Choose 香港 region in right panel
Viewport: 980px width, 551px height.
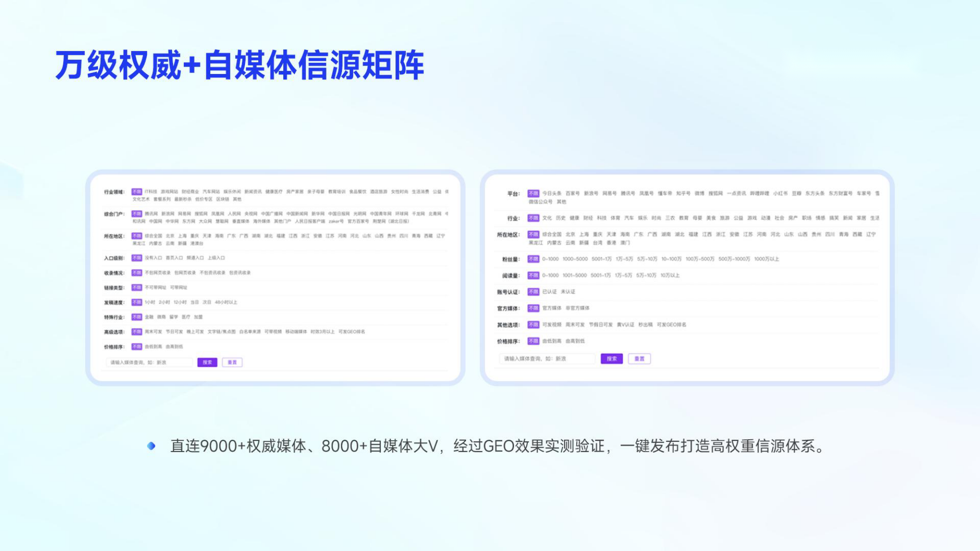tap(612, 243)
